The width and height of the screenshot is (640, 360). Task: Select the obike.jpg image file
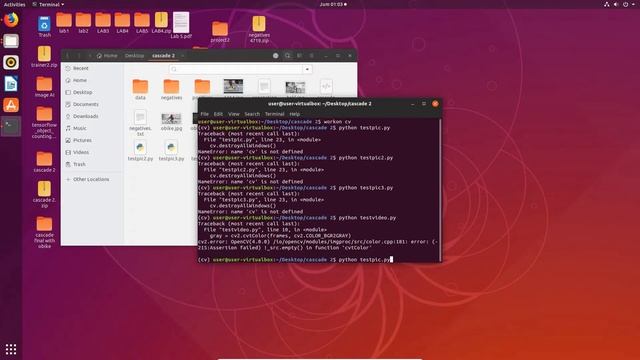click(x=171, y=122)
